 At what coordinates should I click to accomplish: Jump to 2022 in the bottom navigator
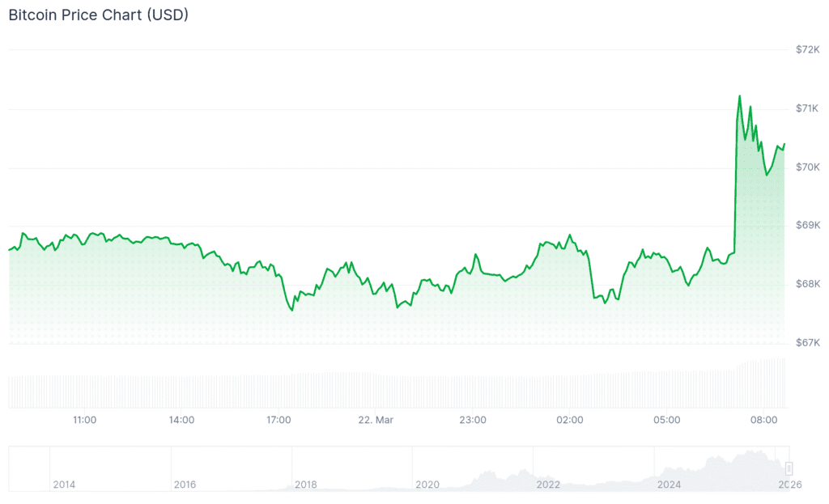point(548,485)
